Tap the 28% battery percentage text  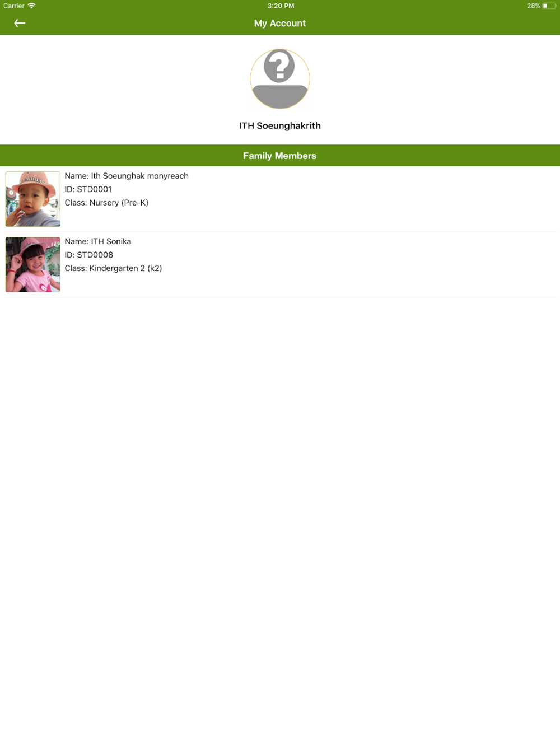[534, 6]
